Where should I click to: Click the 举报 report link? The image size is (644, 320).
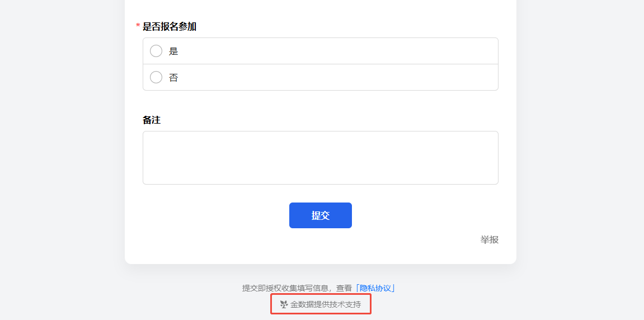click(489, 239)
